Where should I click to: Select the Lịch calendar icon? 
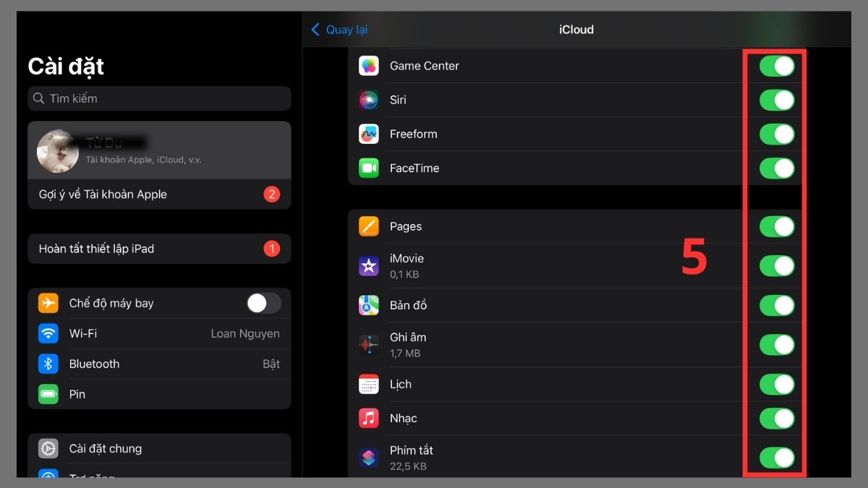tap(369, 385)
